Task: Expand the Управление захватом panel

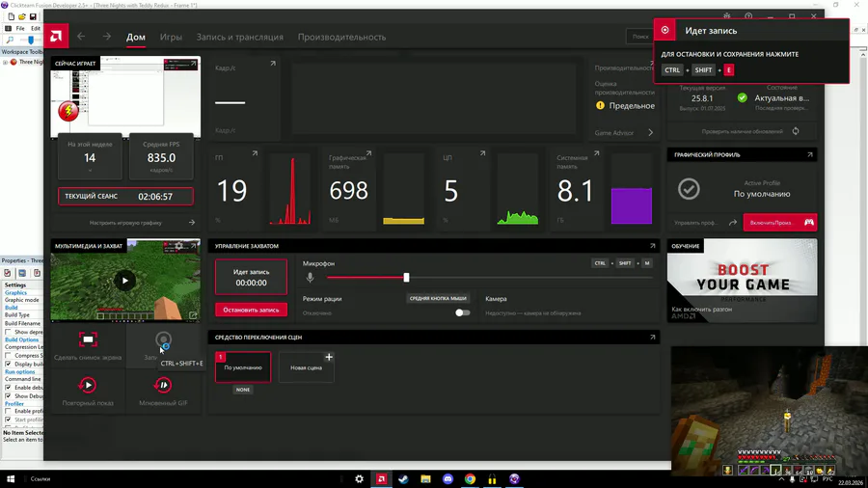Action: click(x=653, y=246)
